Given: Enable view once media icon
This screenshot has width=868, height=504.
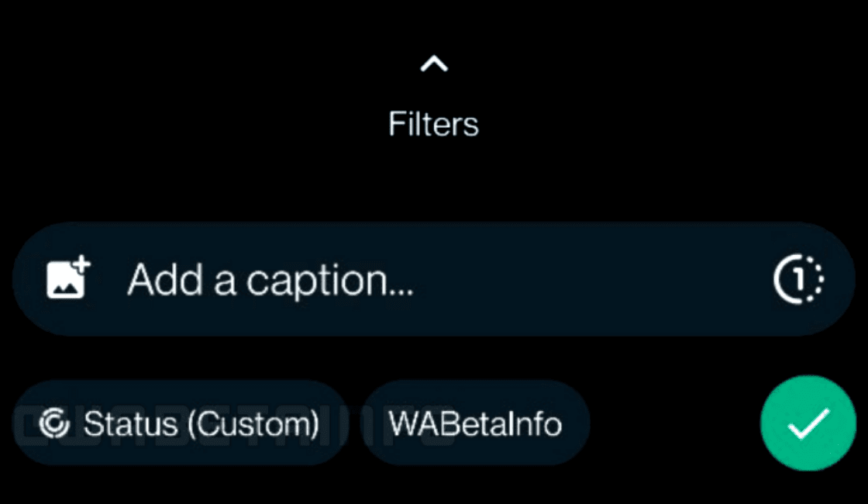Looking at the screenshot, I should (798, 279).
